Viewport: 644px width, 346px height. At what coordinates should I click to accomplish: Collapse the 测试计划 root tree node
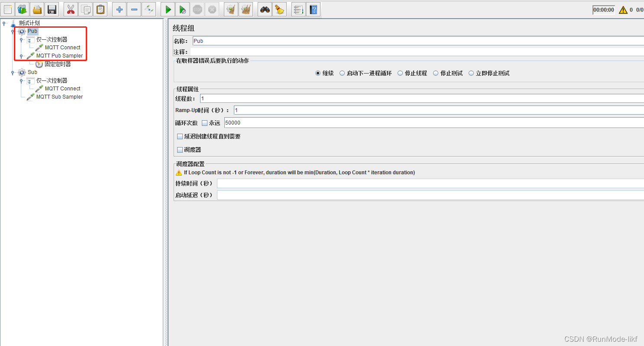(x=4, y=22)
